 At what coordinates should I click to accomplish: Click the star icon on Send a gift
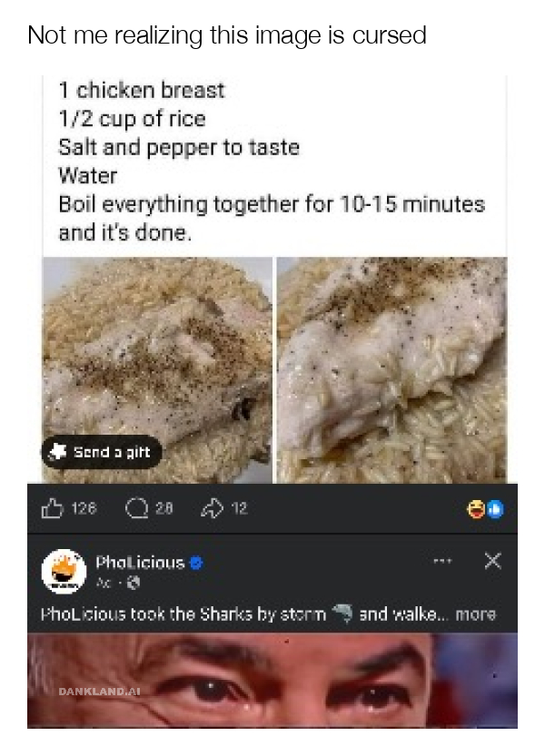tap(59, 451)
